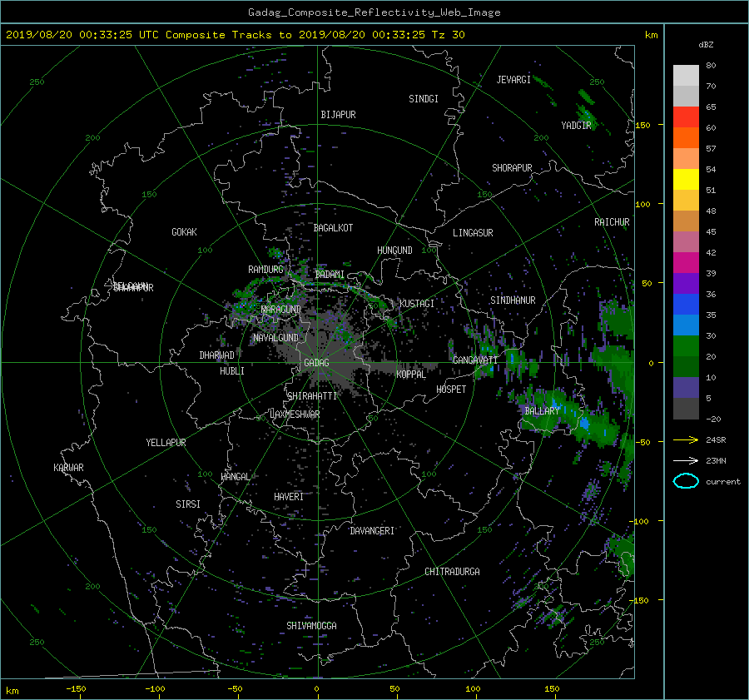
Task: Click the GANGAVATI city label
Action: click(x=475, y=360)
